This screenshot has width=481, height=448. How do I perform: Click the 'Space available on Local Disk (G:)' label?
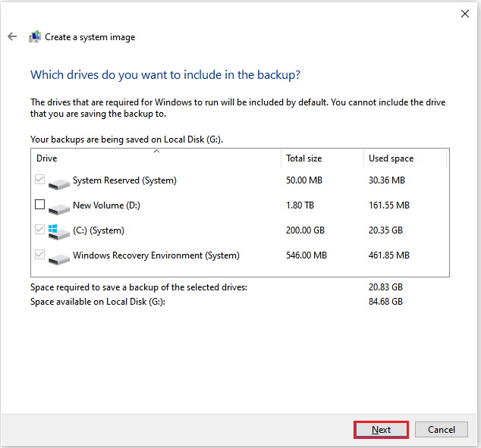pos(98,302)
